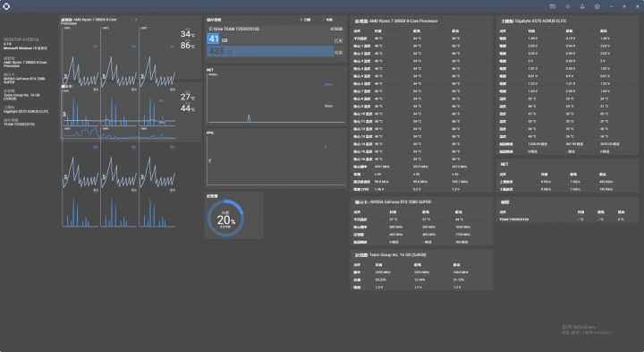Screen dimensions: 644x352
Task: Open the settings gear icon
Action: click(x=597, y=6)
